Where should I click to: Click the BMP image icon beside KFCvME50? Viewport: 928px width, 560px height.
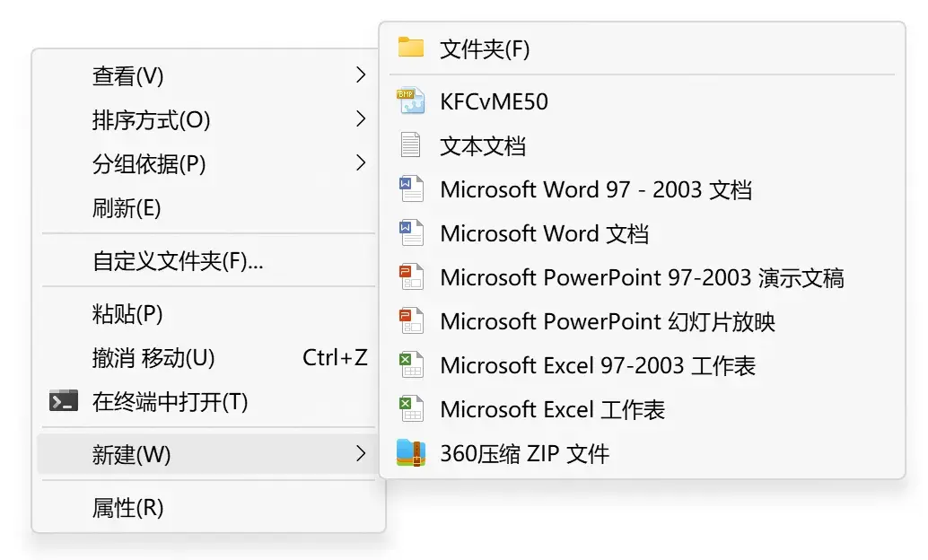coord(411,101)
